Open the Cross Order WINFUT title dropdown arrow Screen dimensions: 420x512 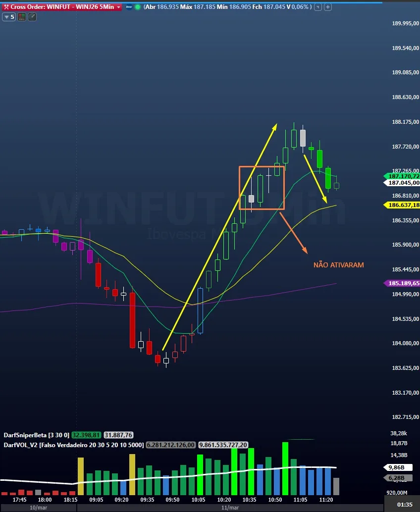[x=118, y=7]
